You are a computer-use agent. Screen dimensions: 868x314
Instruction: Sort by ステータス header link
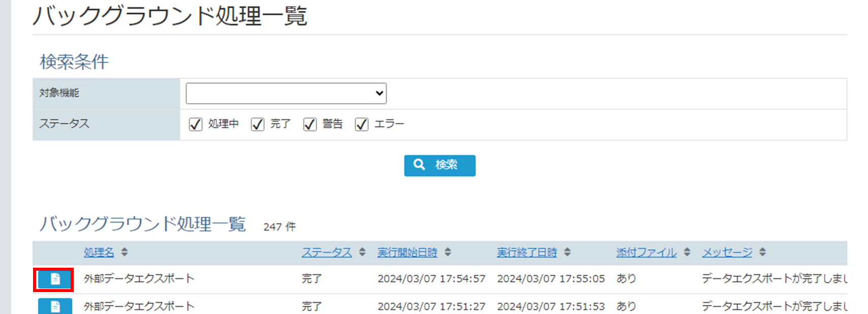click(327, 252)
